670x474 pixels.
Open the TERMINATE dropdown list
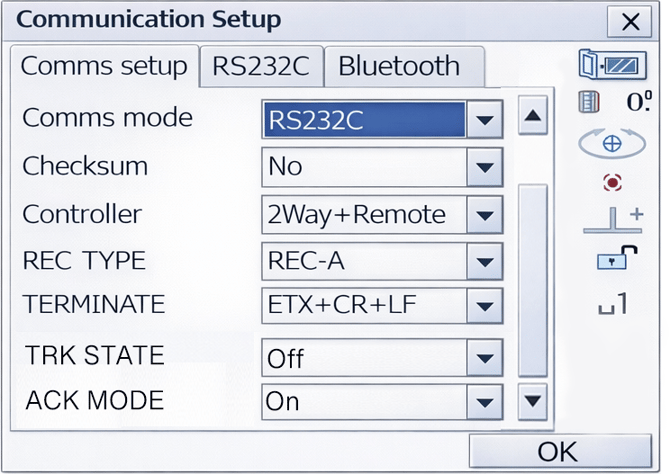(x=485, y=306)
